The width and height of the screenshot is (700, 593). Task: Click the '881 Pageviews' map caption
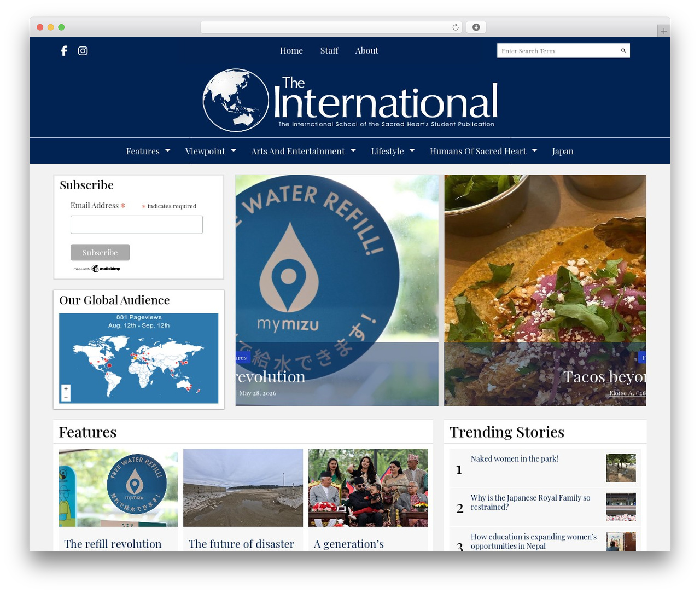[139, 317]
